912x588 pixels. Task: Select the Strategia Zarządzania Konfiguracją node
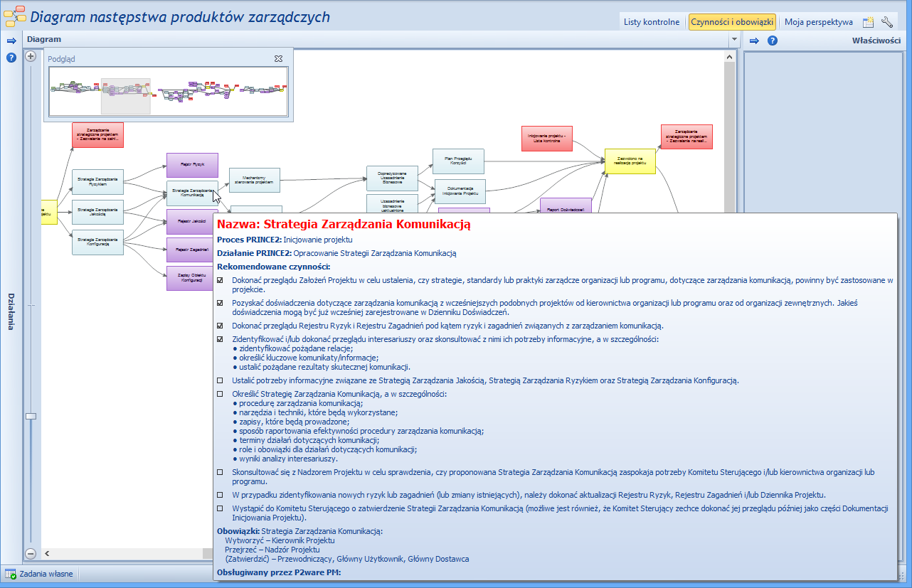pos(97,242)
